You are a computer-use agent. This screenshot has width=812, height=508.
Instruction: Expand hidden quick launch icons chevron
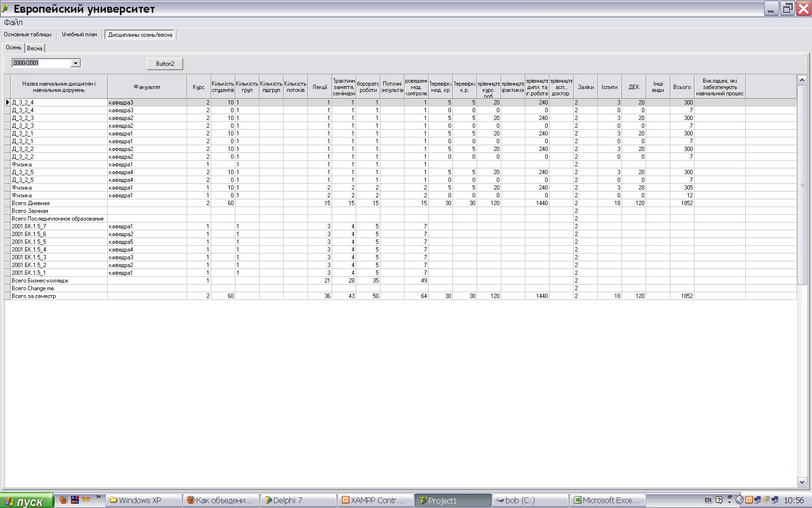99,497
